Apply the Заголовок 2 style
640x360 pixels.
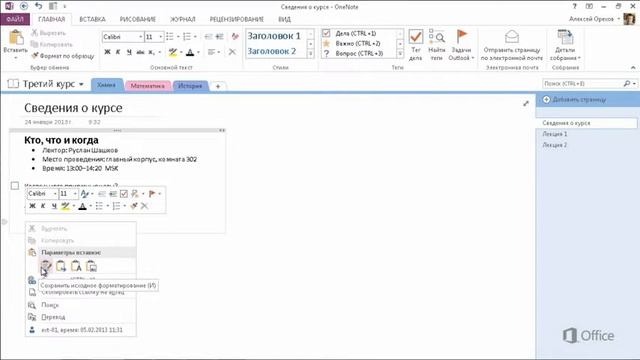pos(272,51)
